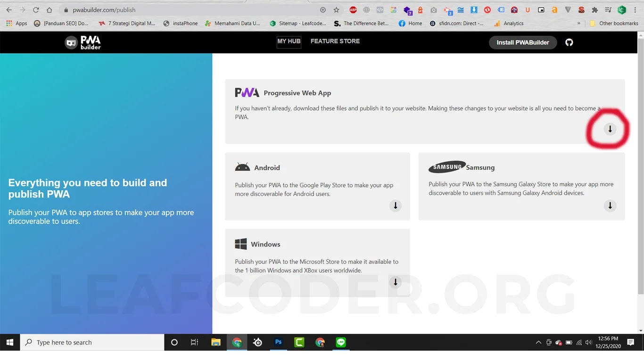Open the Other bookmarks folder

(614, 23)
